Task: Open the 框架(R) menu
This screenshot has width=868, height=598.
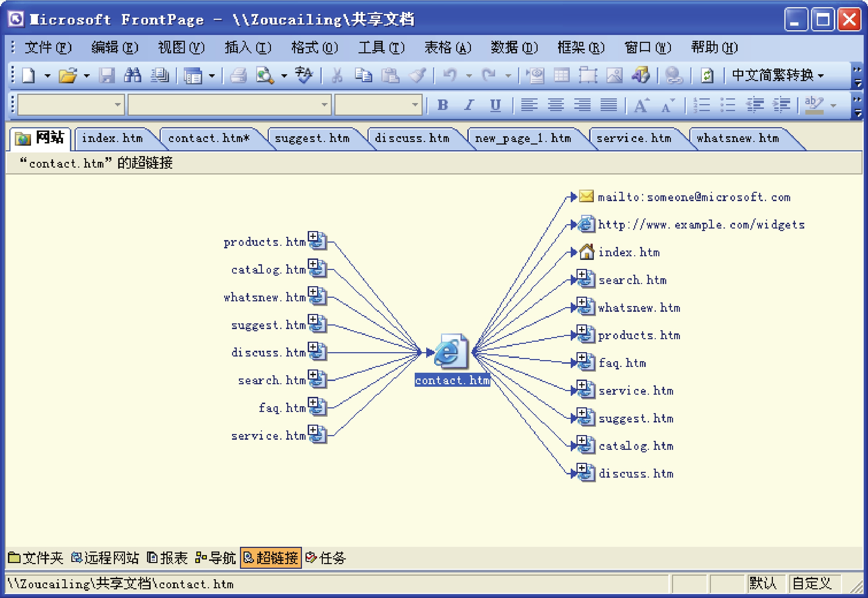Action: (581, 48)
